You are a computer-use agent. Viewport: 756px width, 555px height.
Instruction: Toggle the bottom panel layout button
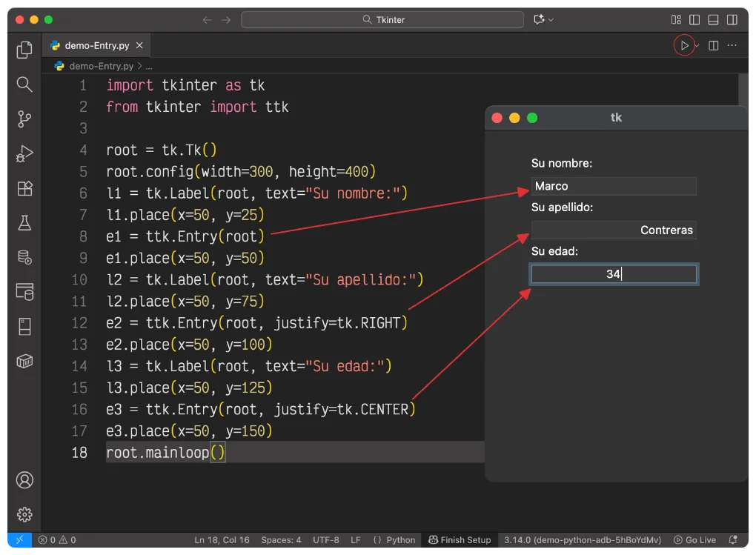[713, 20]
